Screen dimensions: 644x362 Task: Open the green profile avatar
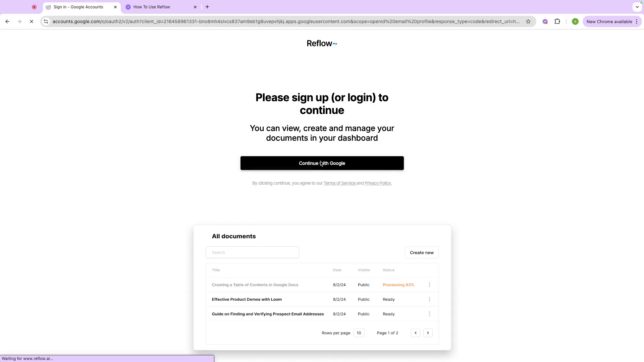[x=575, y=21]
